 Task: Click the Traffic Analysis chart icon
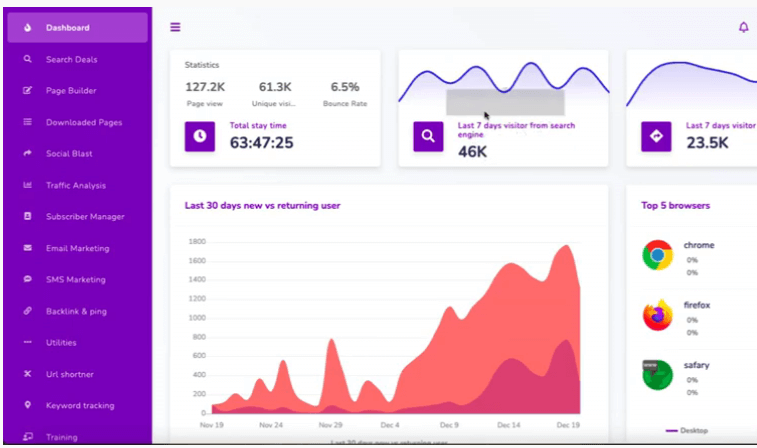[x=28, y=185]
